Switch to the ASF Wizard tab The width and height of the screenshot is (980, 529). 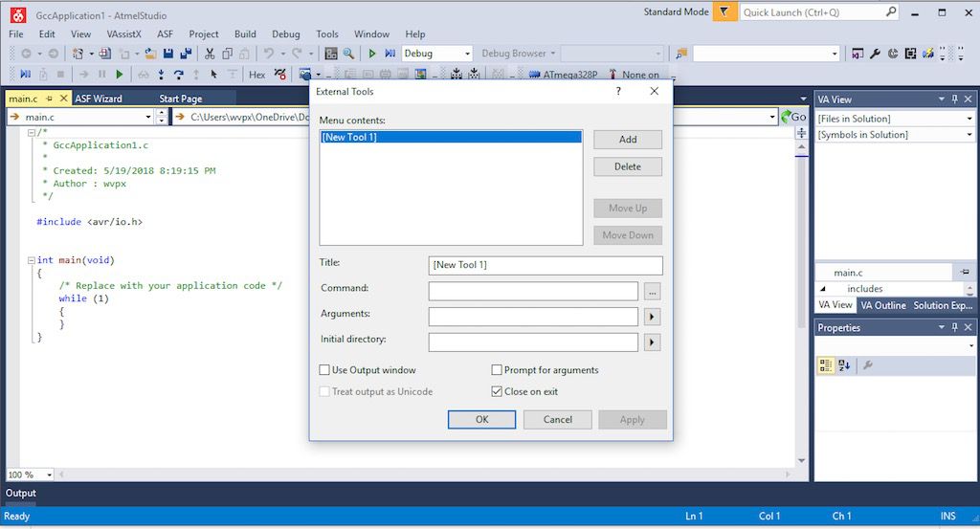(99, 99)
